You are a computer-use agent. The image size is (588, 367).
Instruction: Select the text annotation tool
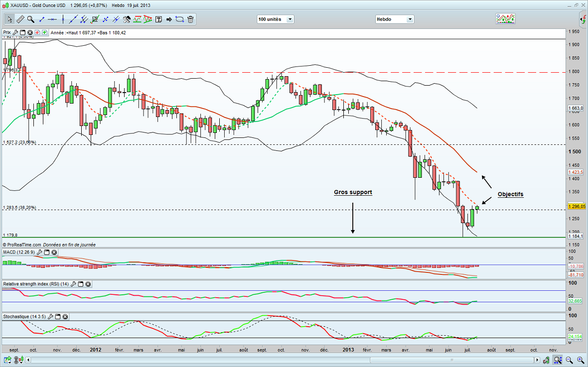point(158,19)
